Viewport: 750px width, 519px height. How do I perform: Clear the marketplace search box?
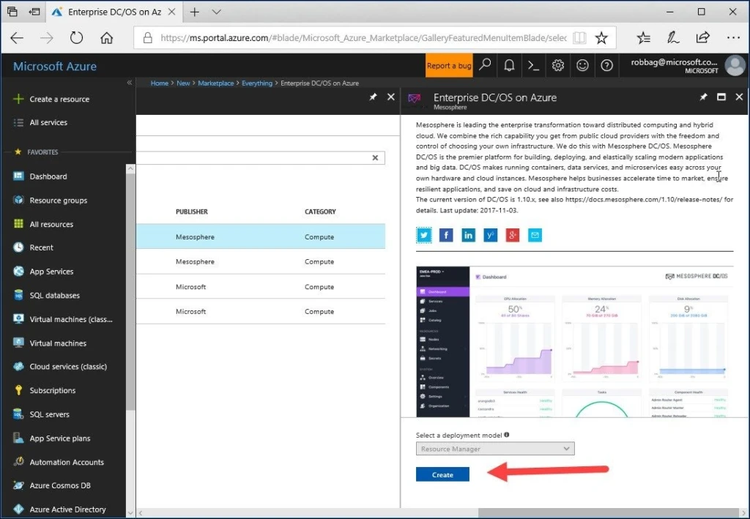[376, 157]
